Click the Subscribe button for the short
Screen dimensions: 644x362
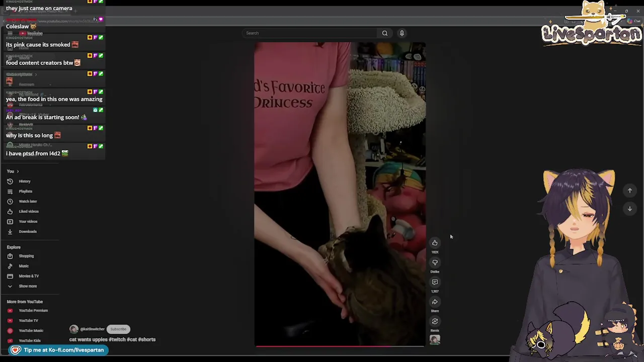(118, 329)
